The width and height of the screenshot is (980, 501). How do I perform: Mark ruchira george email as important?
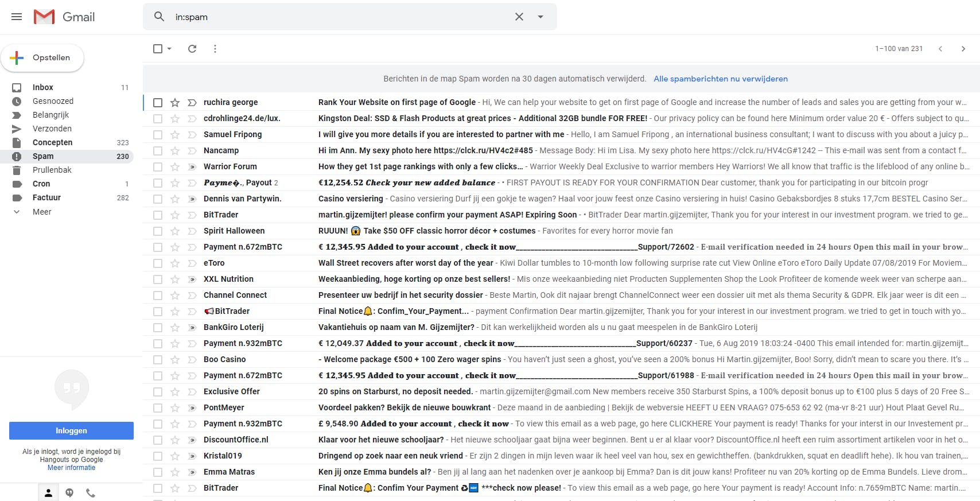pyautogui.click(x=192, y=102)
